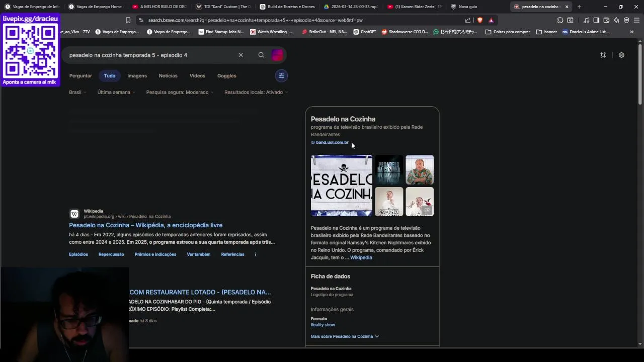
Task: Open Leo AI sparkle icon
Action: coord(616,20)
